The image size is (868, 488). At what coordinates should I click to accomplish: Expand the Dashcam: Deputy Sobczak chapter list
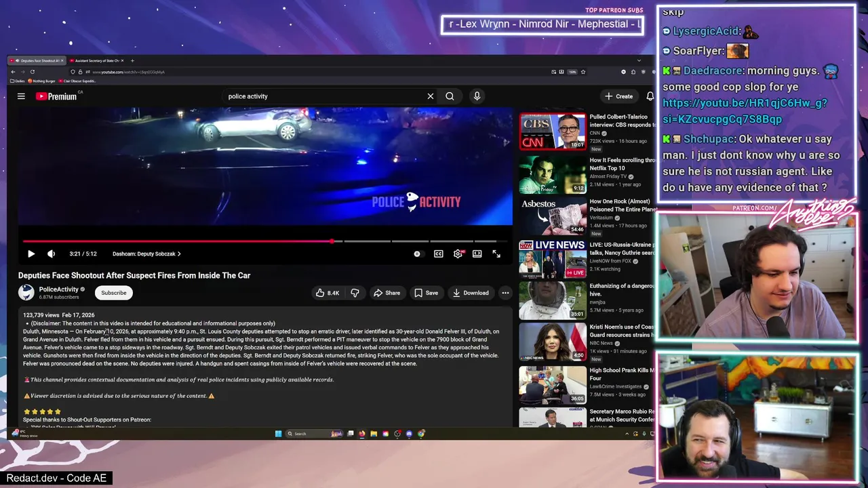[147, 253]
